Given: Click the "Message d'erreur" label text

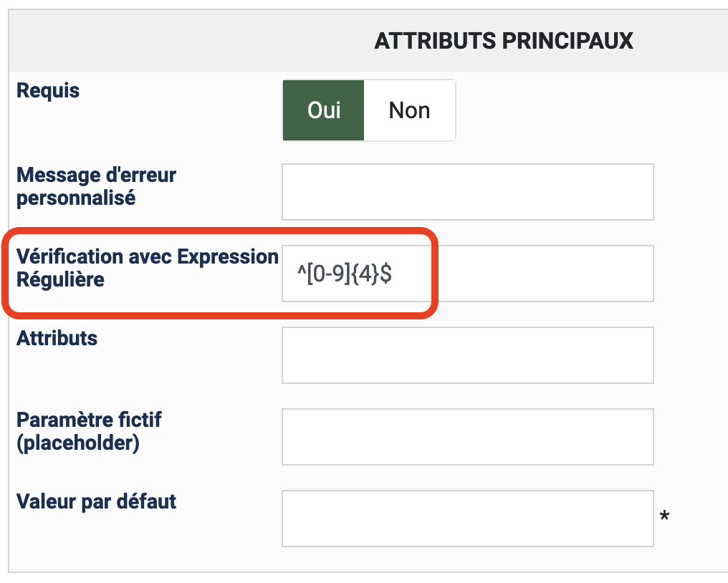Looking at the screenshot, I should (x=96, y=175).
